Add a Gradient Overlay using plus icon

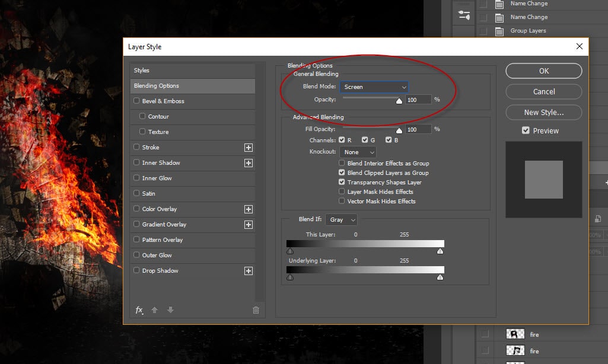coord(249,225)
